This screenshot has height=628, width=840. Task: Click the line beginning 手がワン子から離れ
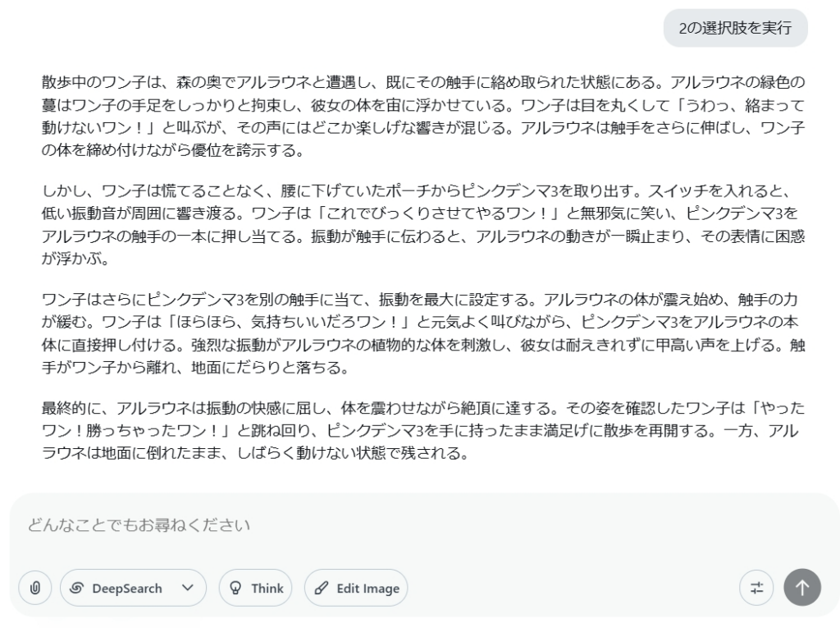pos(195,368)
